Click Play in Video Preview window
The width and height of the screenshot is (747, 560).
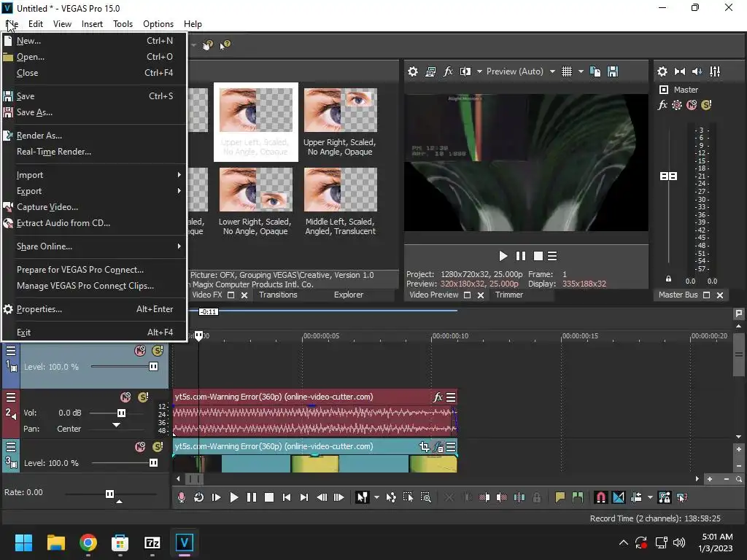(503, 256)
